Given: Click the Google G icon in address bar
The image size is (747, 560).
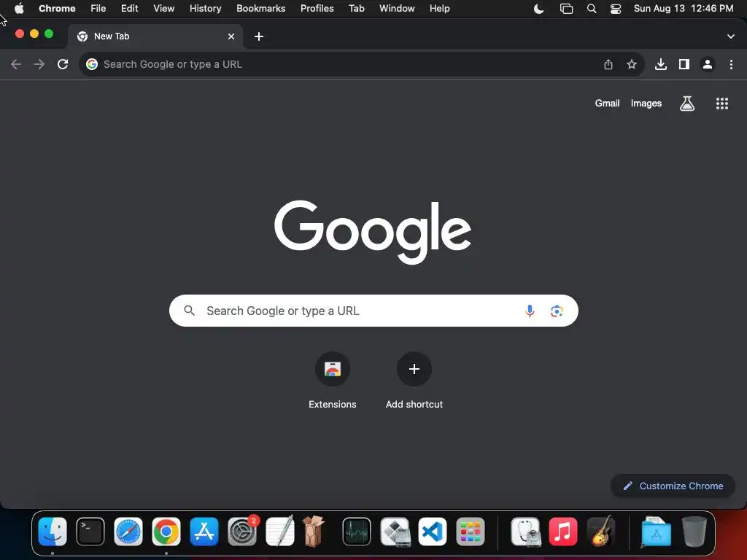Looking at the screenshot, I should 92,64.
